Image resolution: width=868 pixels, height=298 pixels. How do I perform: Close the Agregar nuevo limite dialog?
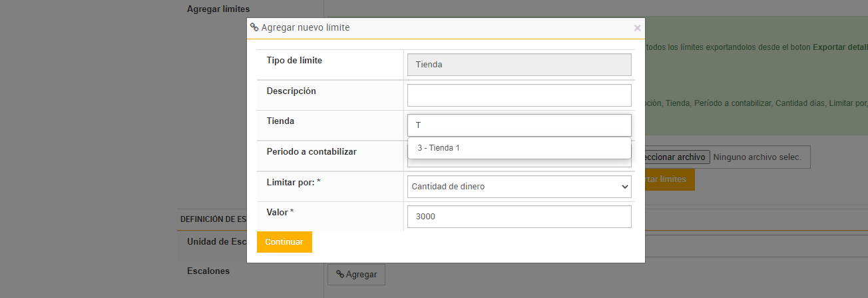click(637, 28)
